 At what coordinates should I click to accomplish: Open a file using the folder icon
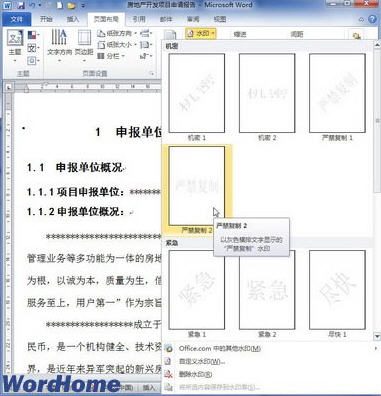(x=71, y=5)
